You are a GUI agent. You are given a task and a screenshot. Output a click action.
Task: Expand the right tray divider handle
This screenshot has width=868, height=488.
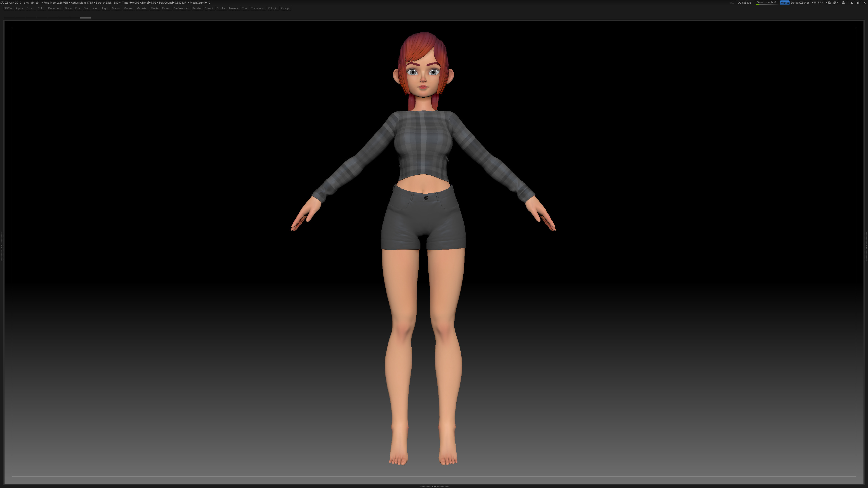coord(866,247)
